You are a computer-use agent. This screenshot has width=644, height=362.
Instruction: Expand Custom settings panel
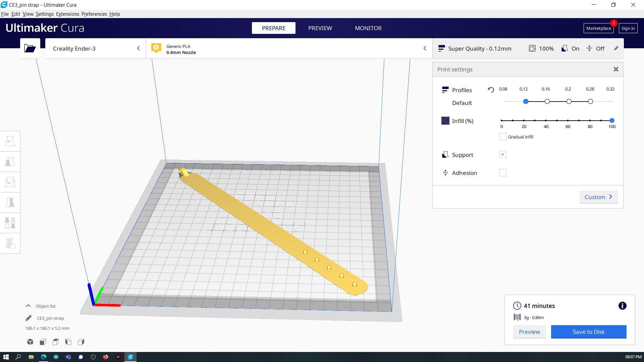(598, 197)
